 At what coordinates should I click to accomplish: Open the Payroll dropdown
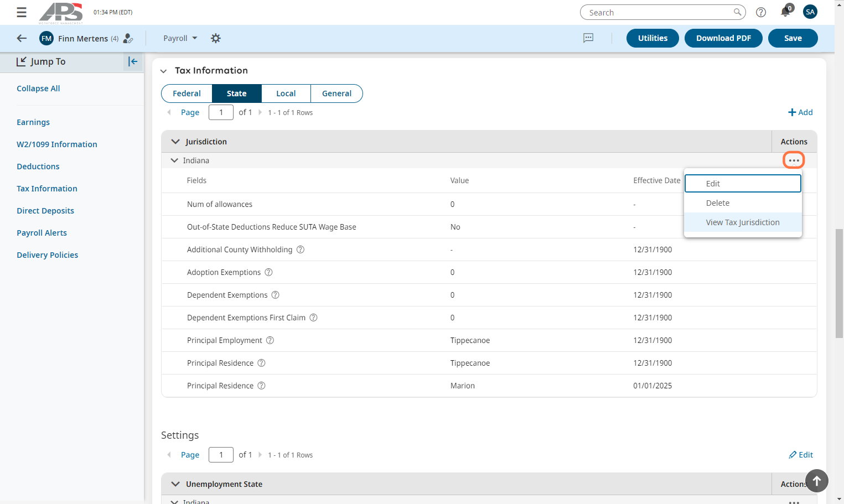pyautogui.click(x=180, y=38)
